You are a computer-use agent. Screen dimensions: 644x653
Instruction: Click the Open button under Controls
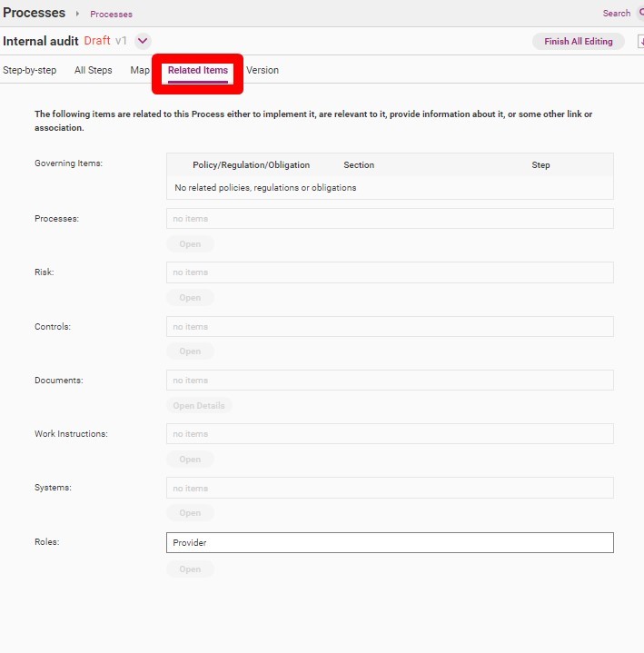click(x=190, y=351)
